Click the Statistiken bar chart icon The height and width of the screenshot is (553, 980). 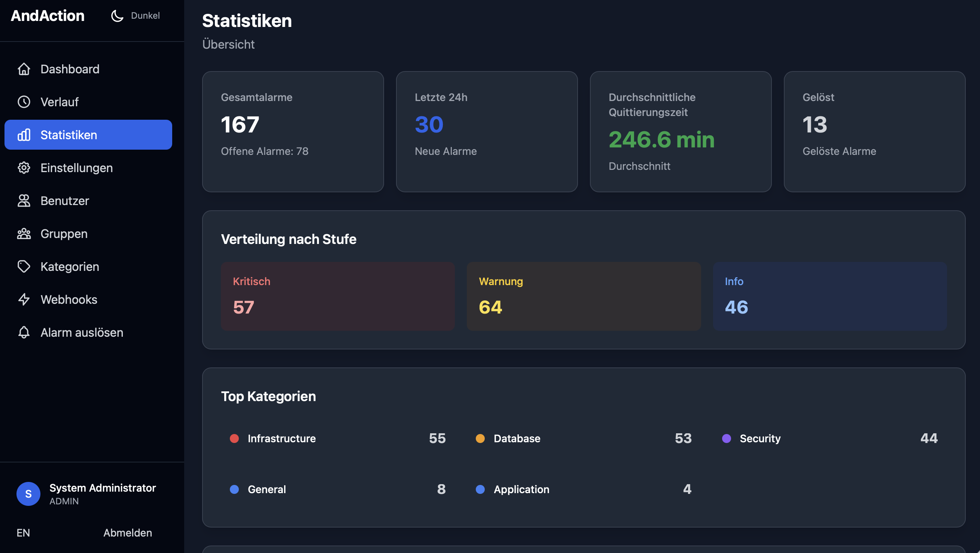[x=24, y=135]
